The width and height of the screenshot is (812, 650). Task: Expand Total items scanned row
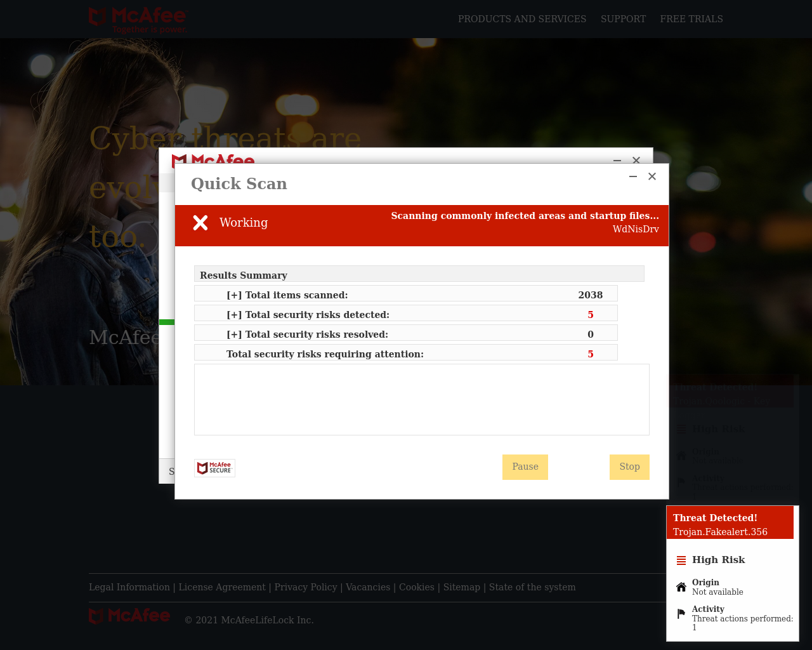pos(234,295)
